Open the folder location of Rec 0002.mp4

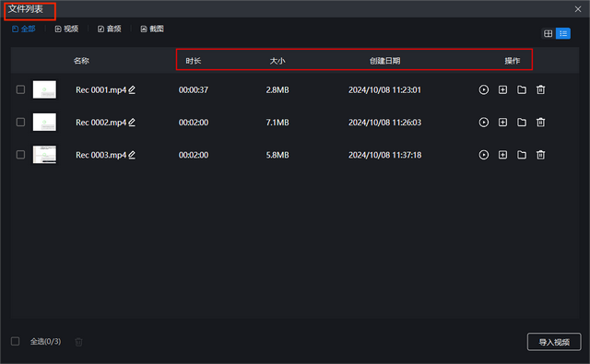pyautogui.click(x=522, y=123)
